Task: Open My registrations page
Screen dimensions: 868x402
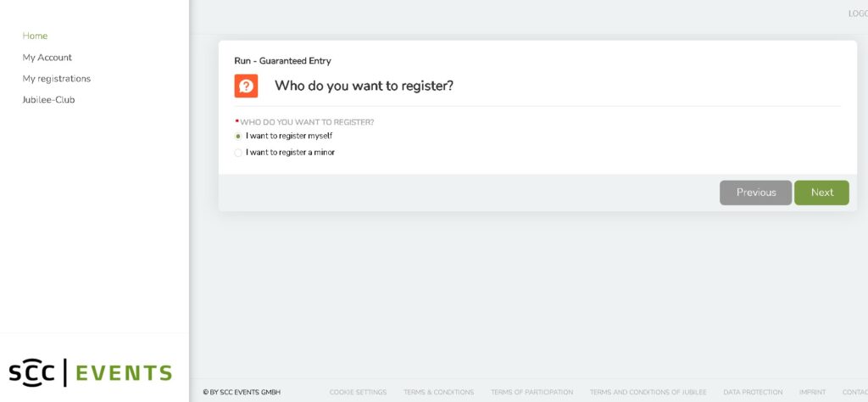Action: click(x=57, y=79)
